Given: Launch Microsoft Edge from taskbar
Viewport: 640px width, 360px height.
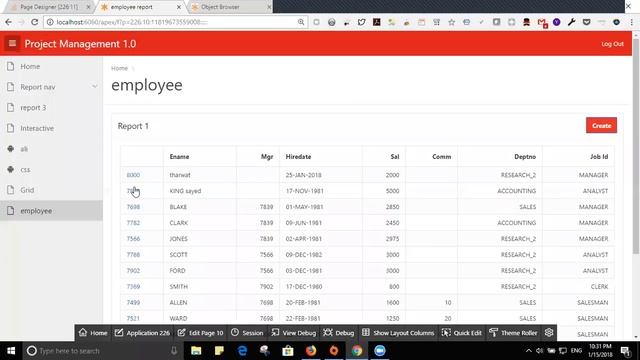Looking at the screenshot, I should point(242,351).
